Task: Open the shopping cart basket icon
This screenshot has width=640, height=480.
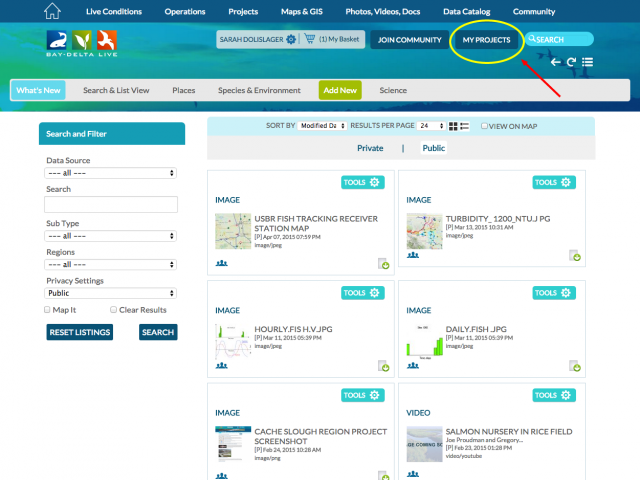Action: pyautogui.click(x=310, y=39)
